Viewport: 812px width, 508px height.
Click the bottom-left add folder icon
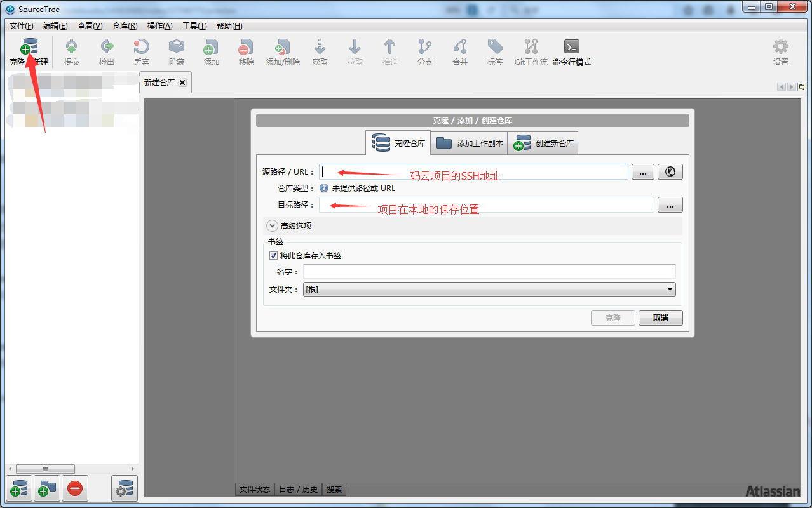tap(47, 488)
